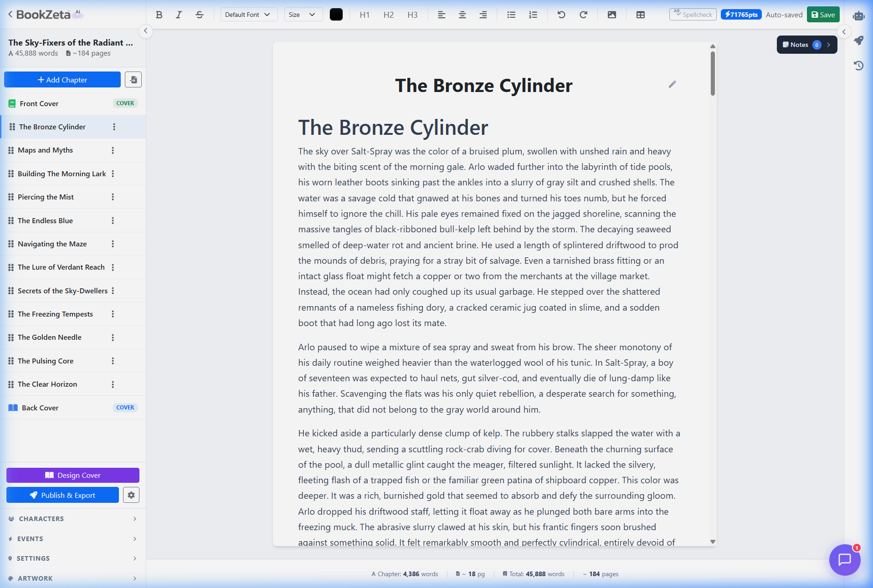Toggle bold formatting

coord(159,15)
